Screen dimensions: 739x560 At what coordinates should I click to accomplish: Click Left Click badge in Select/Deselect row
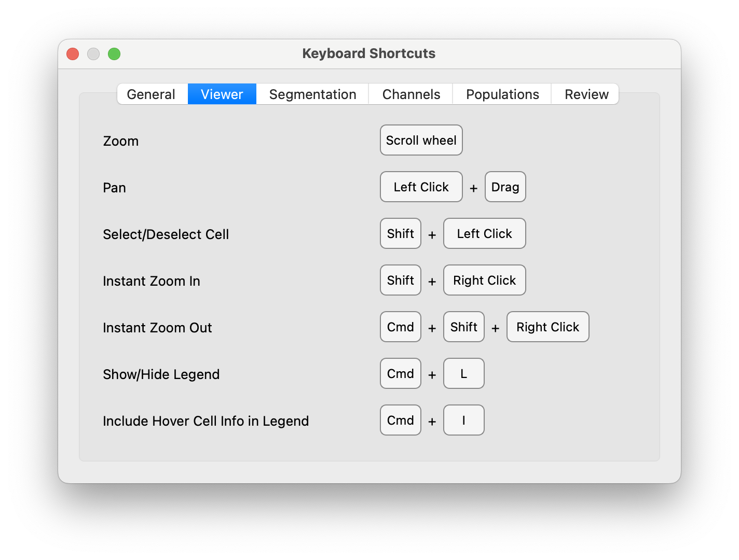[x=484, y=233]
